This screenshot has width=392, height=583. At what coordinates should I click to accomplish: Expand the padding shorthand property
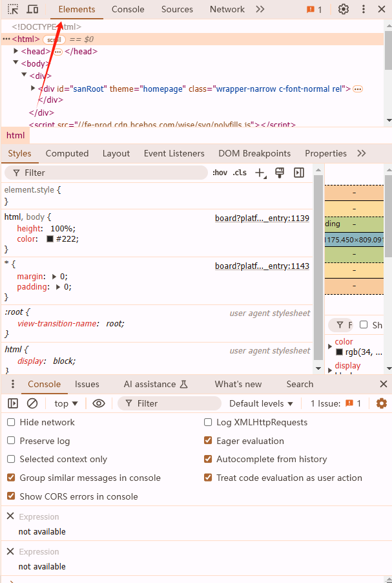(x=58, y=287)
